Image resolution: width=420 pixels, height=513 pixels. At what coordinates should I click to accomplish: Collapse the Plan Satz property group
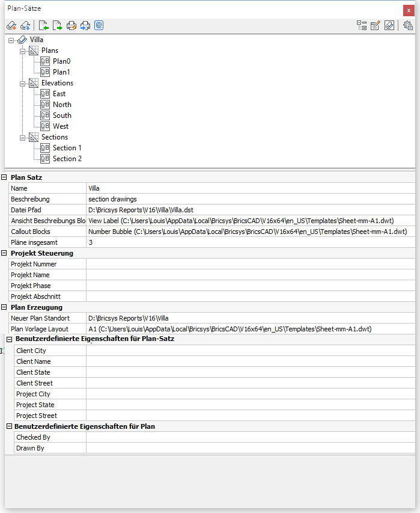[4, 177]
